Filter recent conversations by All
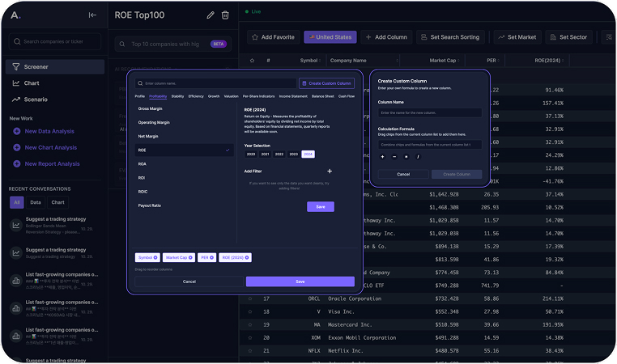This screenshot has height=364, width=617. point(17,202)
